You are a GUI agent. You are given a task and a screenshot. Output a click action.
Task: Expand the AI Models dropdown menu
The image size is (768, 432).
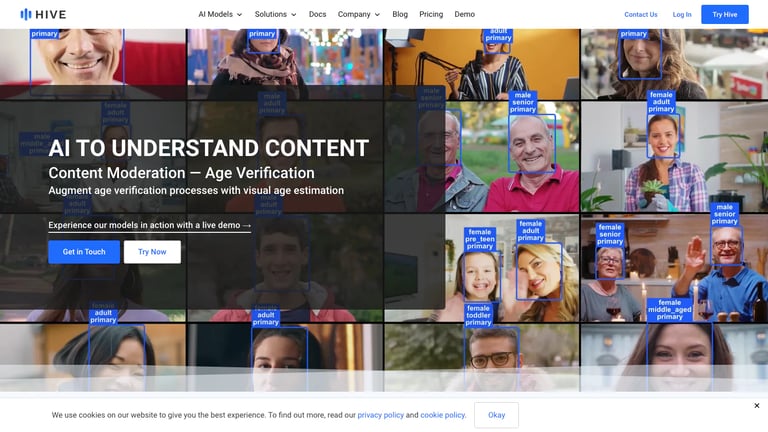pos(220,14)
